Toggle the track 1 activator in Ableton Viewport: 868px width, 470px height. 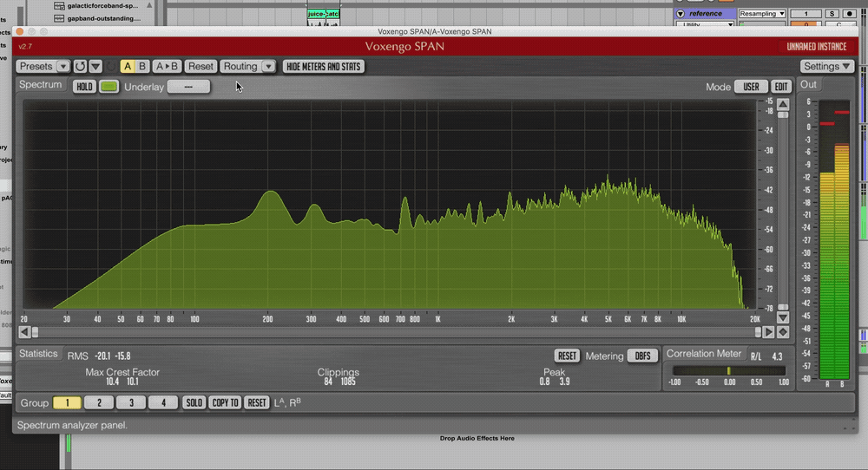tap(806, 14)
